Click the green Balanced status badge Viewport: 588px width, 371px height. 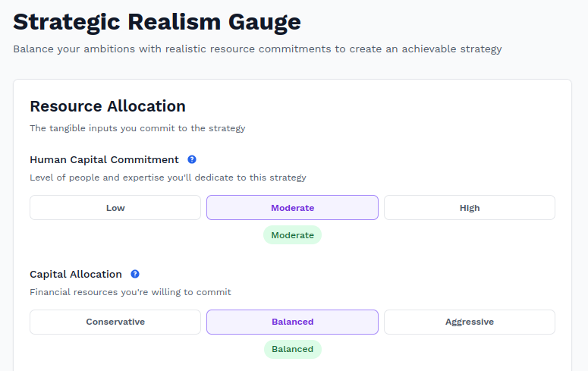(x=293, y=349)
